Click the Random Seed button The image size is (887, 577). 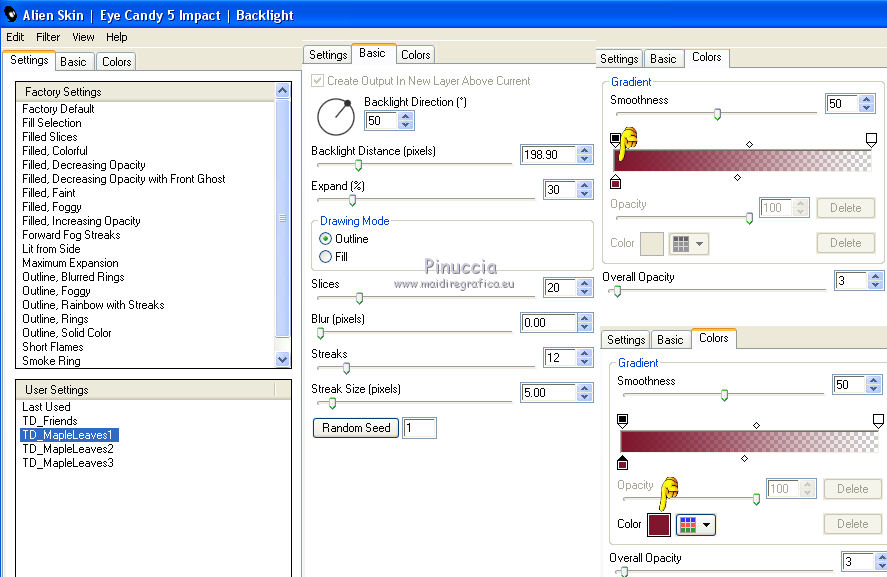coord(356,428)
